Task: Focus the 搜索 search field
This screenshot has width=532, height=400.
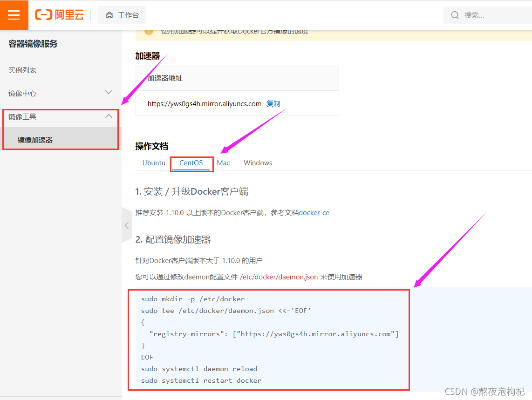Action: pos(489,15)
